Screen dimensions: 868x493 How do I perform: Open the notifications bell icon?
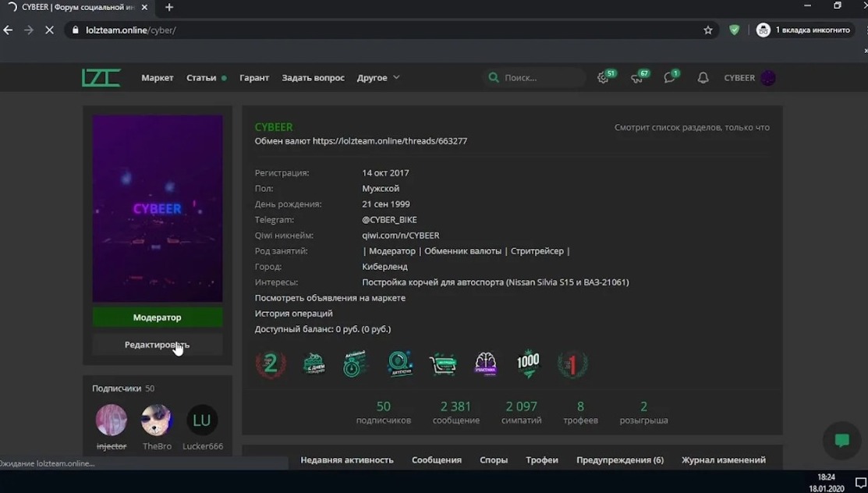(x=703, y=78)
